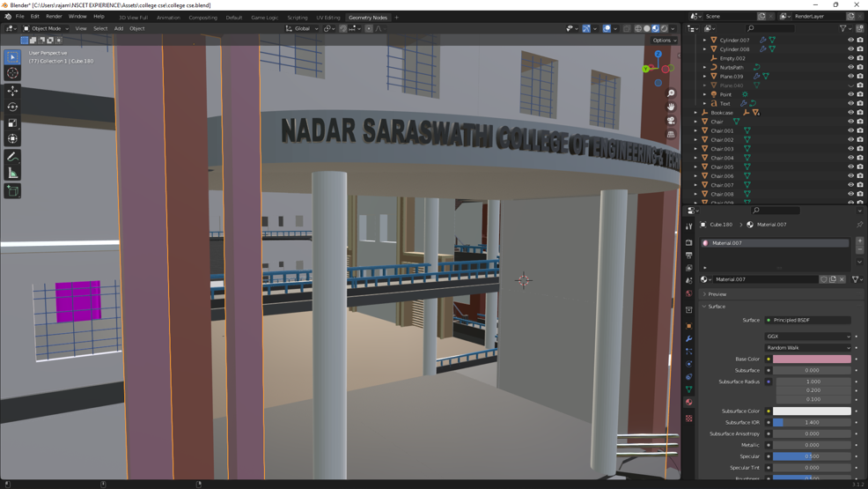Switch to wireframe viewport shading
The height and width of the screenshot is (489, 868).
point(638,28)
